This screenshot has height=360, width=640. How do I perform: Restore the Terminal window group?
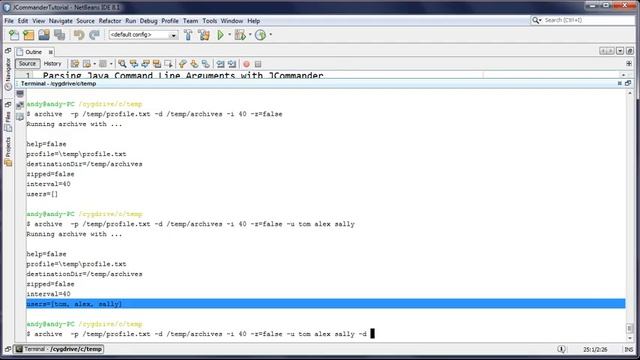point(628,83)
